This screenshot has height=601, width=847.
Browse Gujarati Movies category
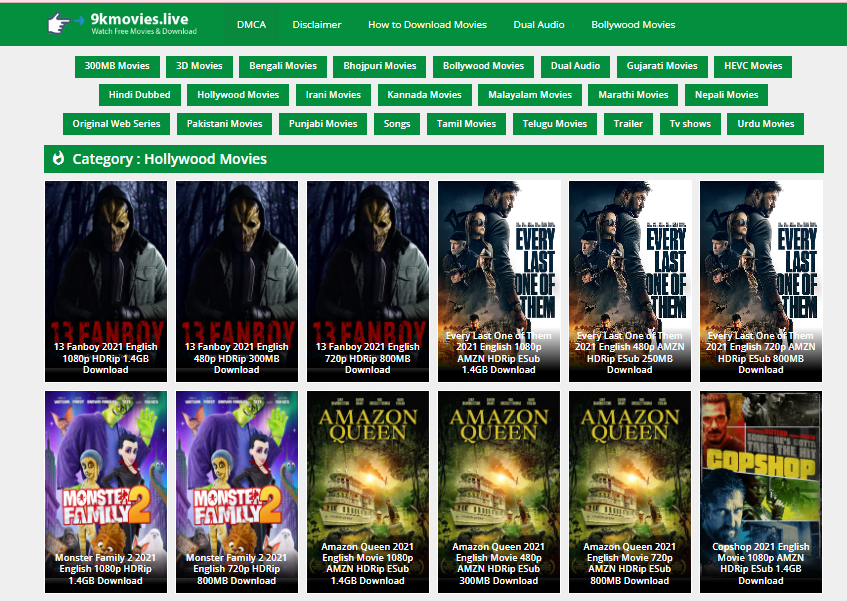(x=662, y=66)
